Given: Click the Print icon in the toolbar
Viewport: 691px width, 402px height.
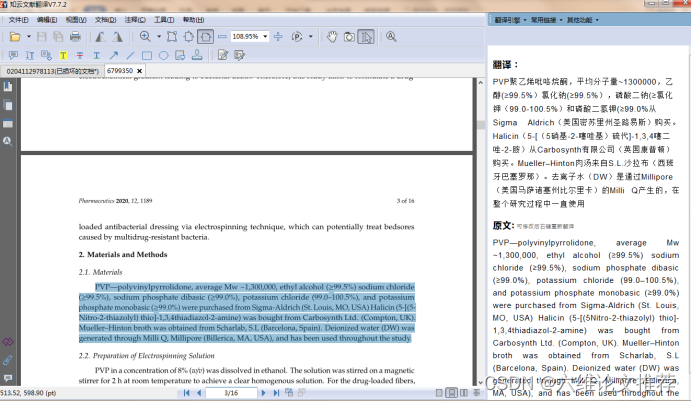Looking at the screenshot, I should [75, 37].
